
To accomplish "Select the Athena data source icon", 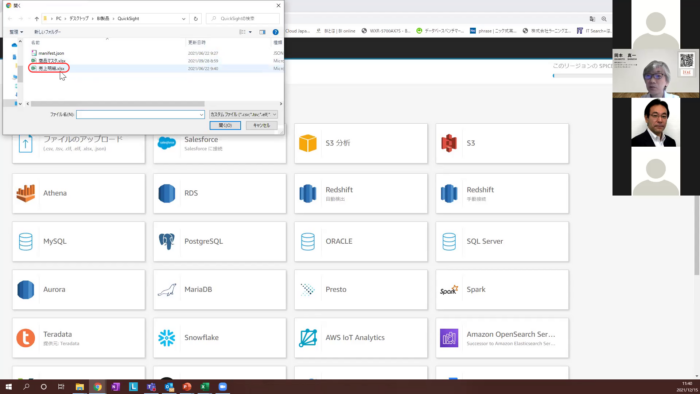I will [x=25, y=193].
